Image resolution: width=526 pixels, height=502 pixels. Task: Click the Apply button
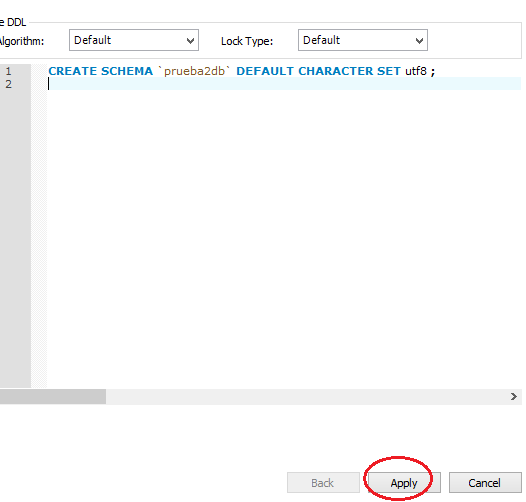pos(404,483)
